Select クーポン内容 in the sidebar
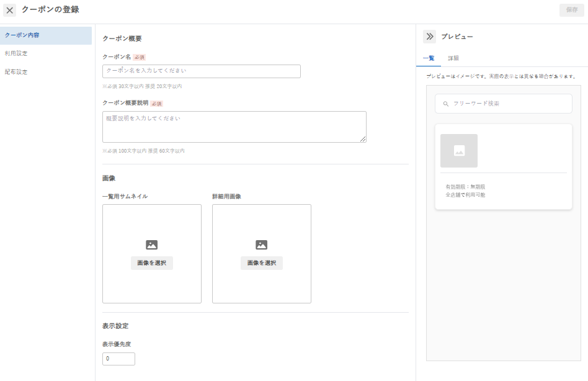The image size is (588, 381). click(46, 35)
